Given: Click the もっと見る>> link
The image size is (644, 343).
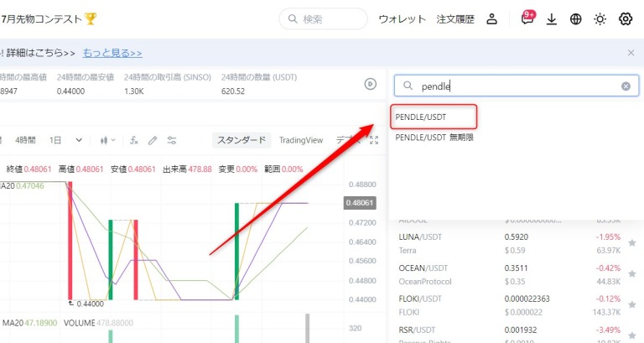Looking at the screenshot, I should coord(112,53).
